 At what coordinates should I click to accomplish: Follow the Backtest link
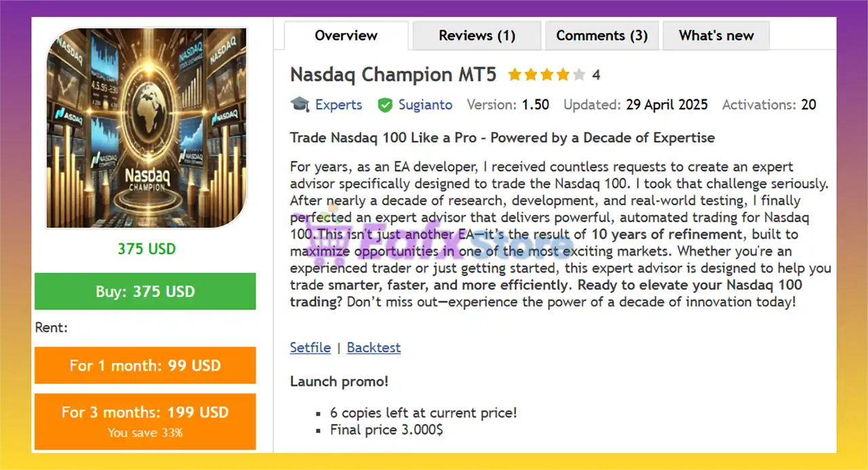(x=374, y=347)
